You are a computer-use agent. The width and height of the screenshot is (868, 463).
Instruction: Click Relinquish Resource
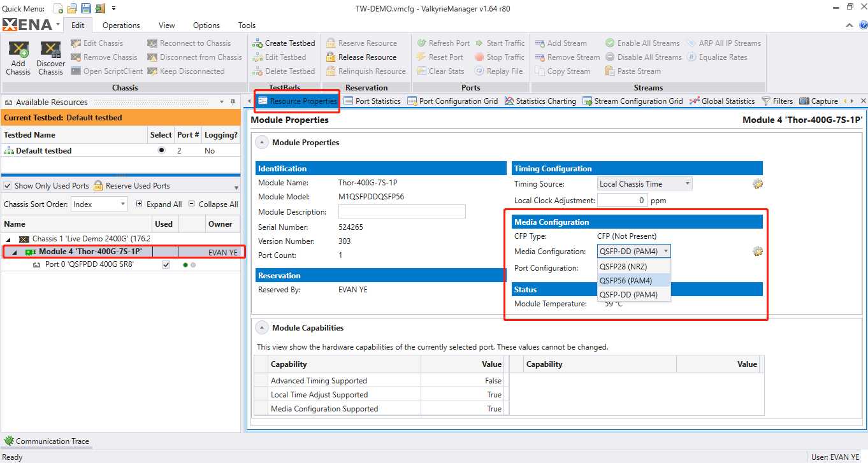point(366,71)
